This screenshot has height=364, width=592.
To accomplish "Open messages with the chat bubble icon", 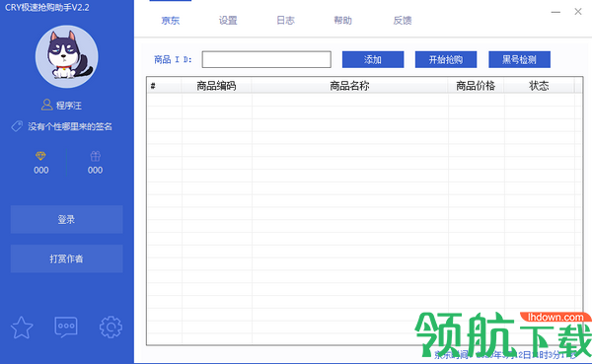I will click(66, 327).
